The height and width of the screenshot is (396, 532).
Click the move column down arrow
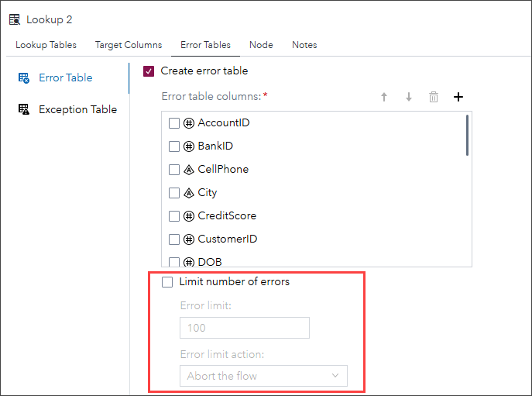click(408, 97)
